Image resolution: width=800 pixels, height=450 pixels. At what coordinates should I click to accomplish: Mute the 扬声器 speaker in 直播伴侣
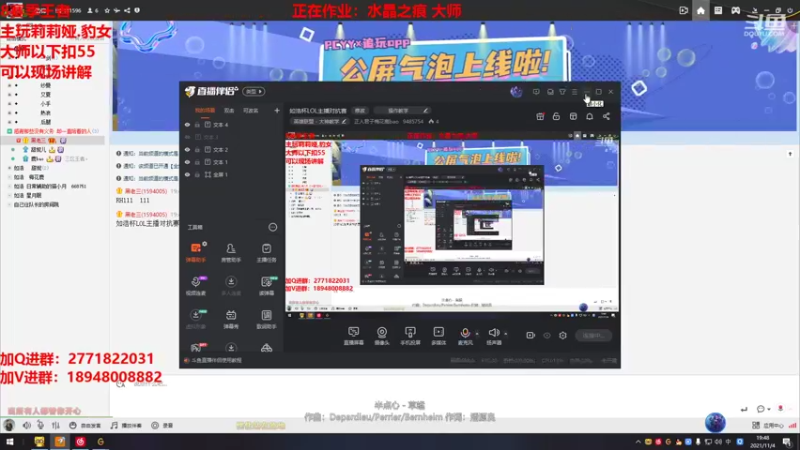(493, 336)
